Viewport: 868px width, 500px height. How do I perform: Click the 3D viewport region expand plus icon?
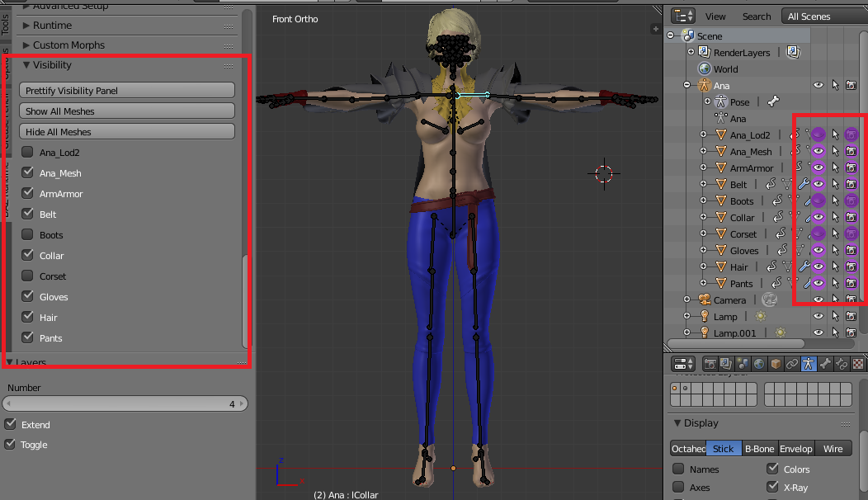point(655,29)
